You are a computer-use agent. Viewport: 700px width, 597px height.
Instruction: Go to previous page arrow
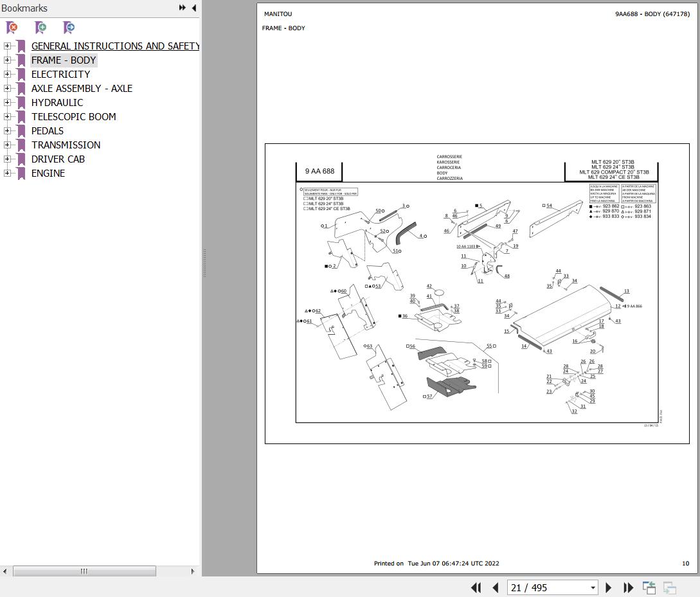[x=496, y=587]
